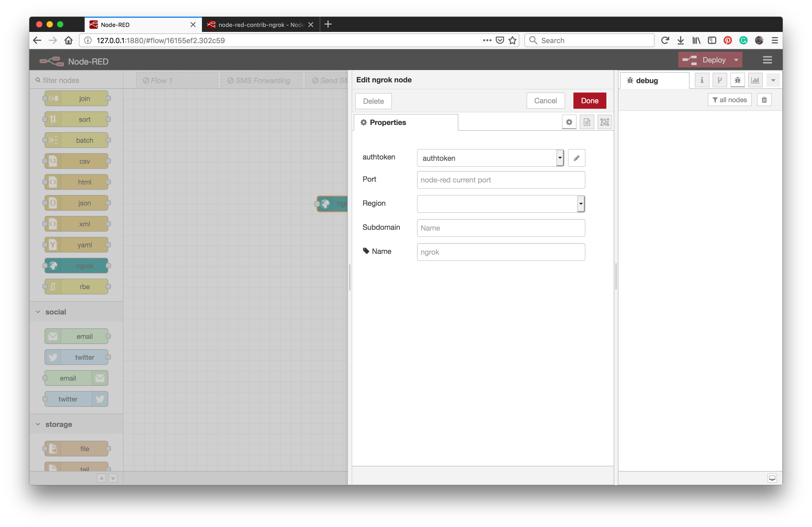Open new browser tab plus button
Image resolution: width=812 pixels, height=527 pixels.
[328, 24]
